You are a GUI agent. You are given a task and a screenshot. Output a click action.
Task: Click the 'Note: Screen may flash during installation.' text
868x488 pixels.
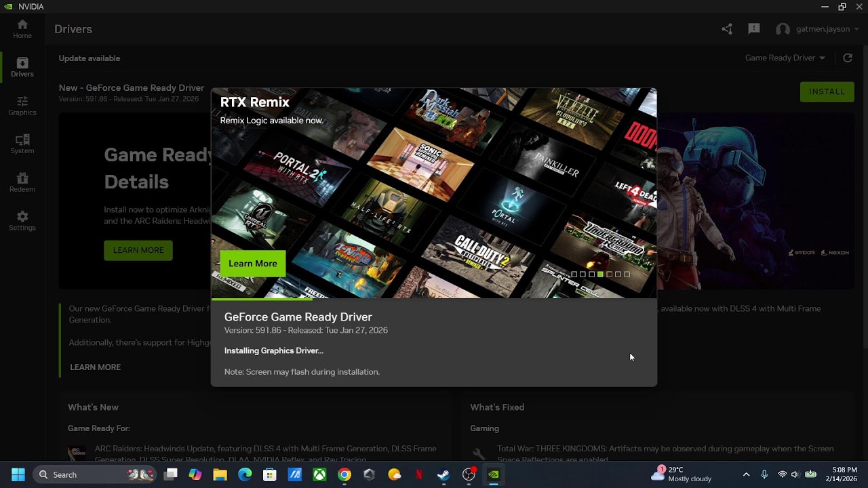[302, 371]
